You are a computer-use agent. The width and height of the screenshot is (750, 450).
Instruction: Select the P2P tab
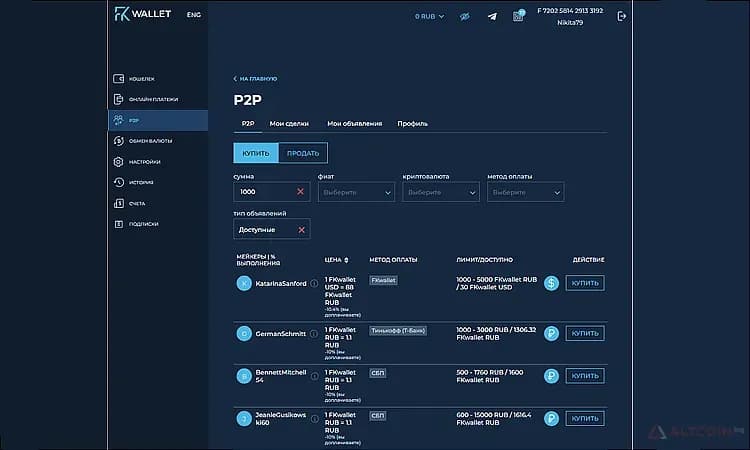click(x=248, y=123)
